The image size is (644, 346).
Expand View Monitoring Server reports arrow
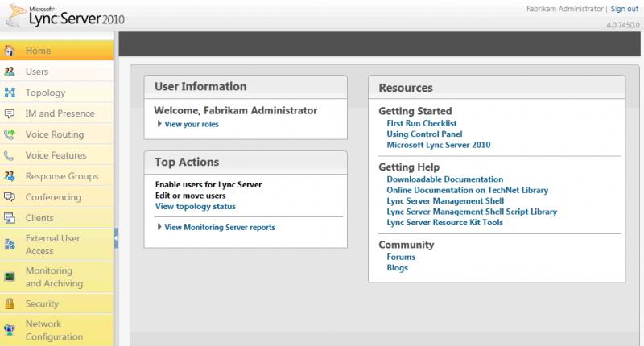159,227
